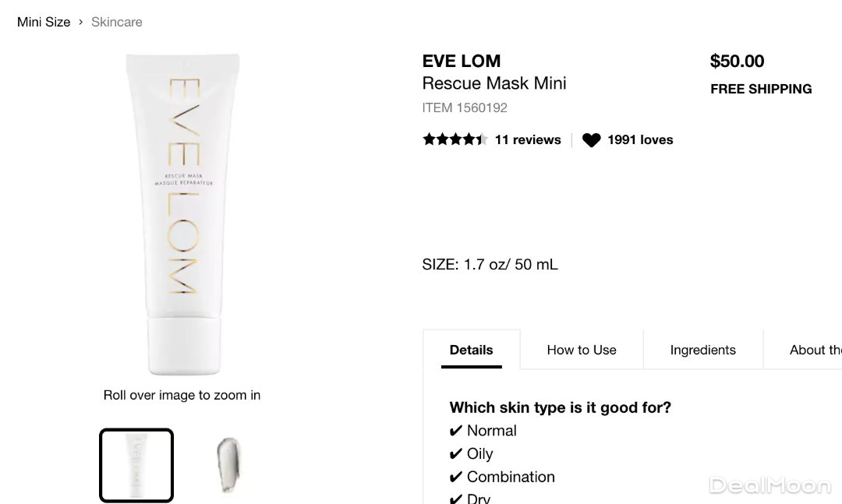Go to Mini Size breadcrumb link

pyautogui.click(x=44, y=22)
